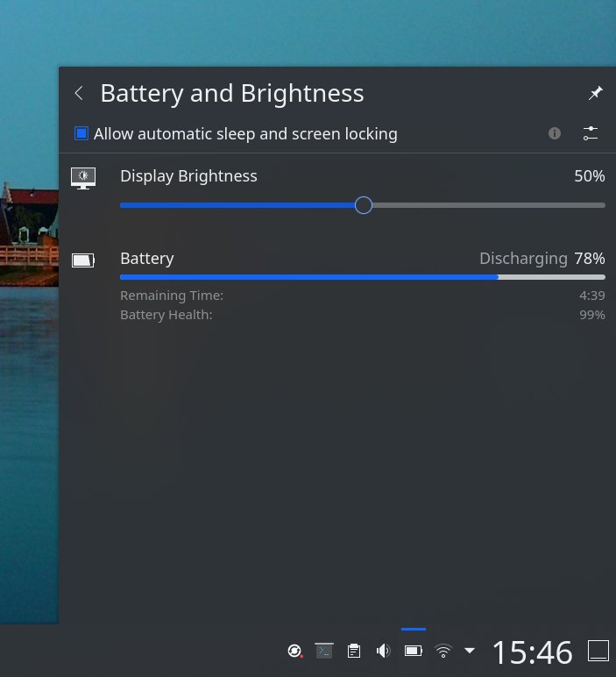The image size is (616, 677).
Task: Click the Battery Health: label
Action: click(166, 315)
